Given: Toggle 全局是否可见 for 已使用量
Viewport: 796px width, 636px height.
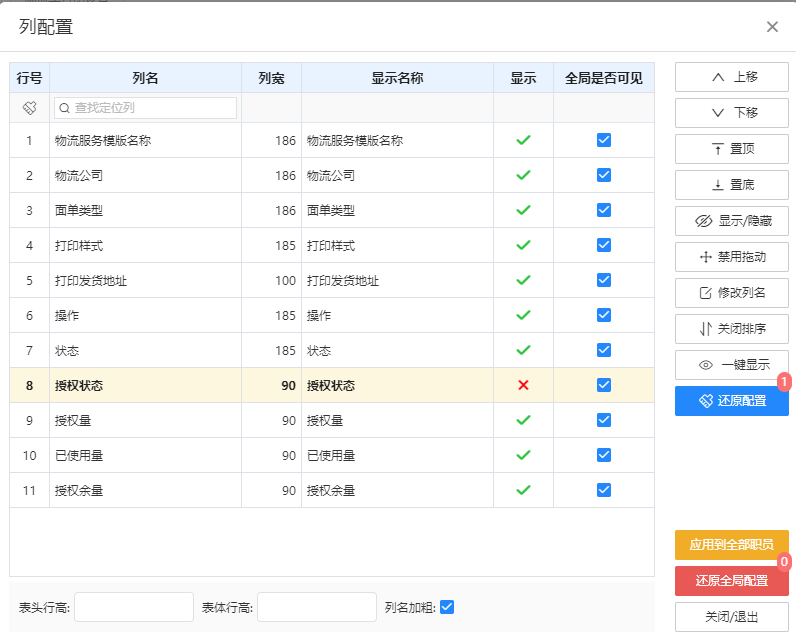Looking at the screenshot, I should [x=604, y=455].
